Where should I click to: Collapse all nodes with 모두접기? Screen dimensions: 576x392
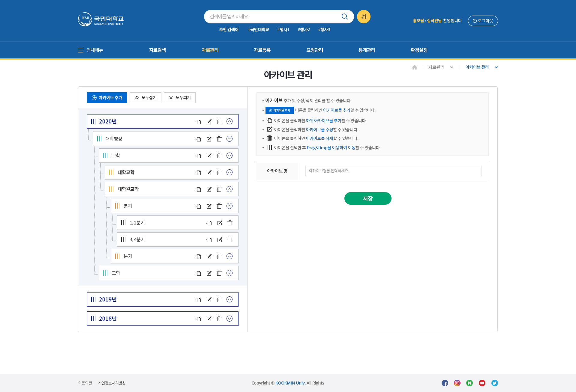point(145,97)
